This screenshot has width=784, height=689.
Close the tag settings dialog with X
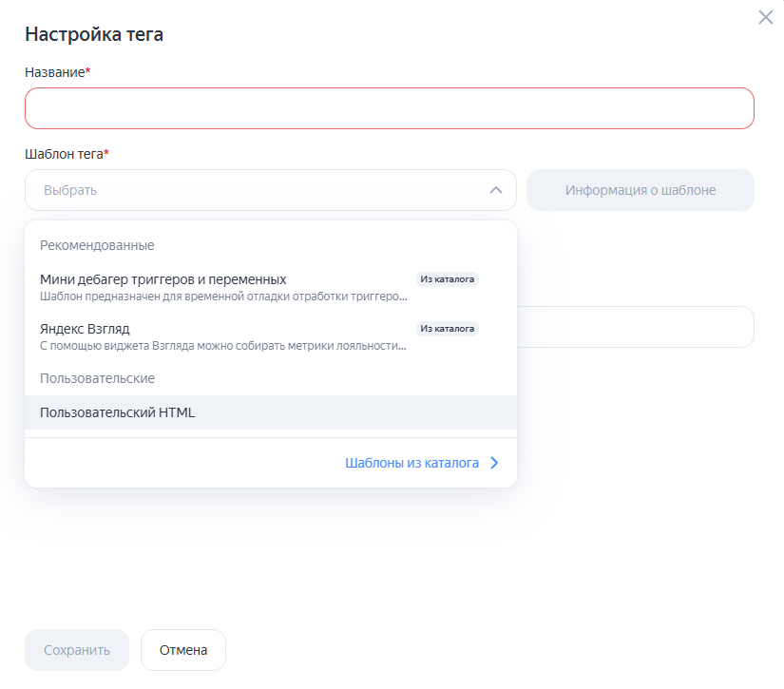(x=766, y=17)
